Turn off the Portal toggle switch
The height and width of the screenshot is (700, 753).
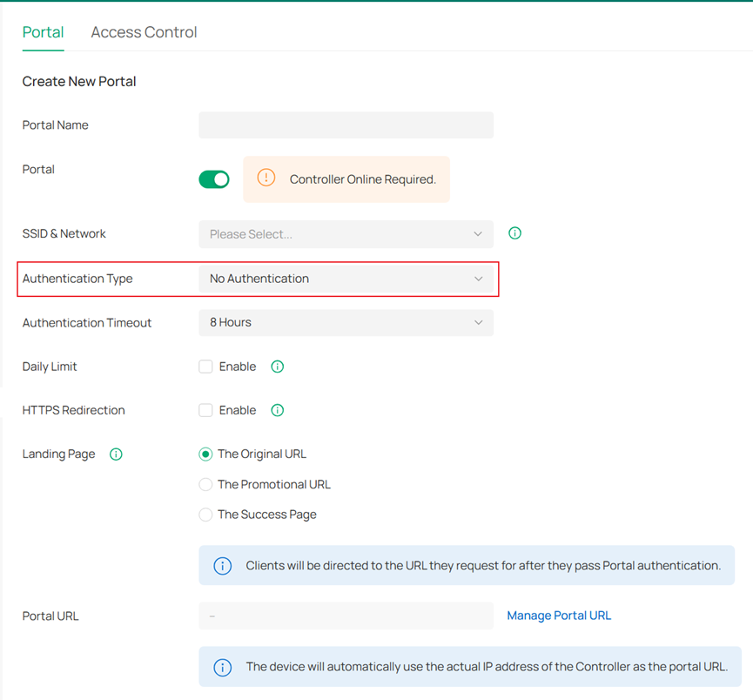point(214,179)
